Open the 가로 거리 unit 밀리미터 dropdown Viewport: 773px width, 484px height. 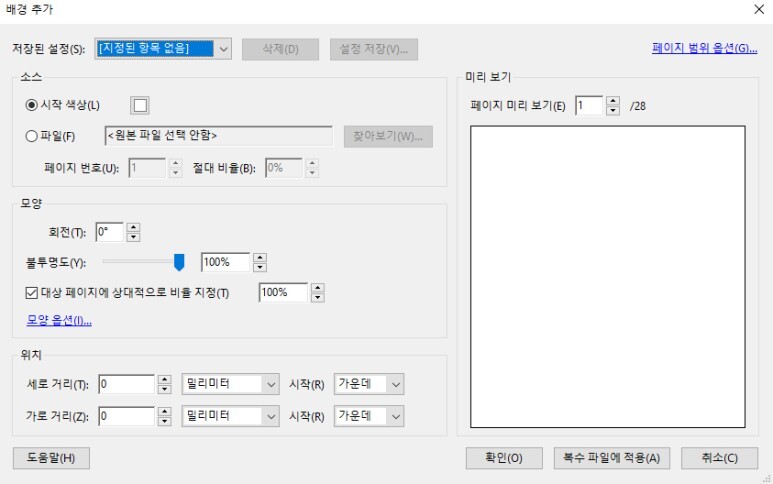coord(230,416)
